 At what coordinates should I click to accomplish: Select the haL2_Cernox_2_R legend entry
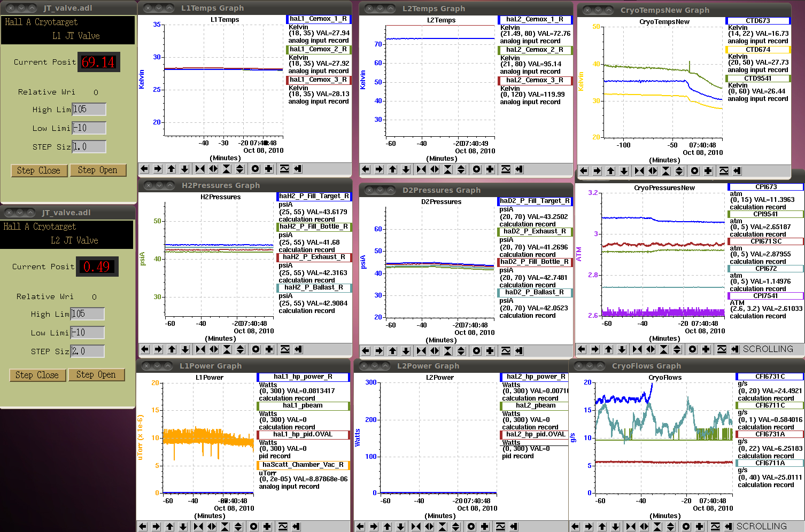coord(535,50)
